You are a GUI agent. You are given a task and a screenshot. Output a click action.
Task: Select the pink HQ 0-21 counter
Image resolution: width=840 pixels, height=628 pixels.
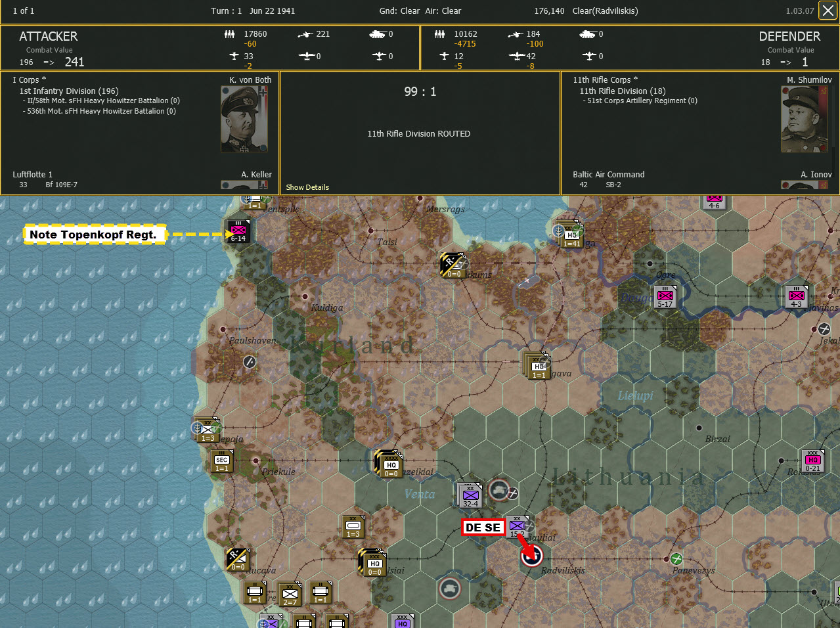point(813,461)
